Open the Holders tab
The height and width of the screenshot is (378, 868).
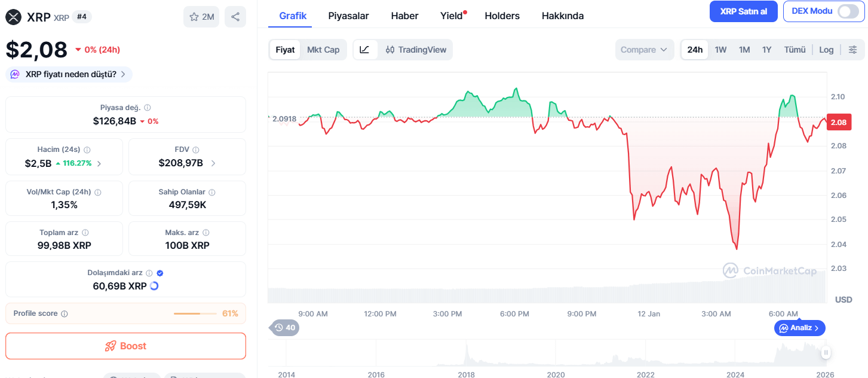click(502, 16)
